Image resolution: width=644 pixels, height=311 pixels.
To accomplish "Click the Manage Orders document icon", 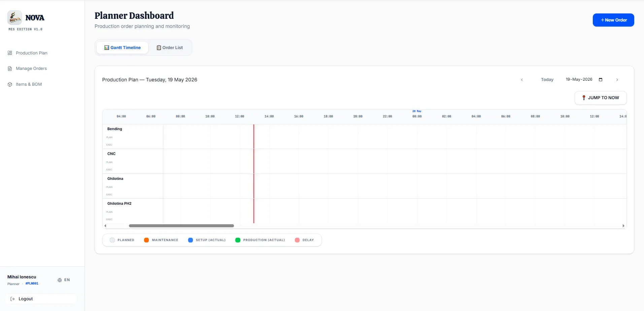I will (10, 69).
